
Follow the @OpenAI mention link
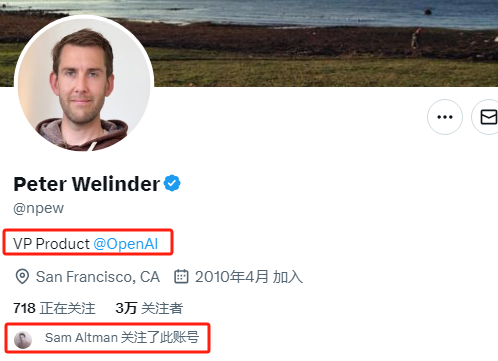pyautogui.click(x=126, y=244)
